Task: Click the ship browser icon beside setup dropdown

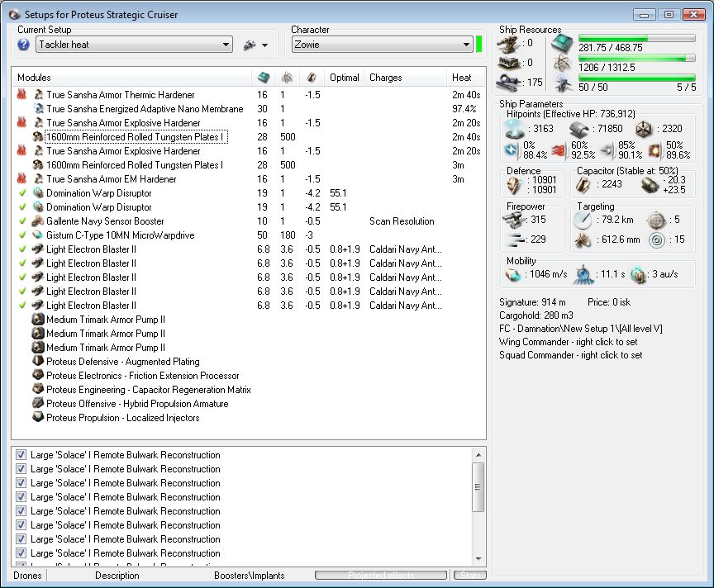Action: click(250, 45)
